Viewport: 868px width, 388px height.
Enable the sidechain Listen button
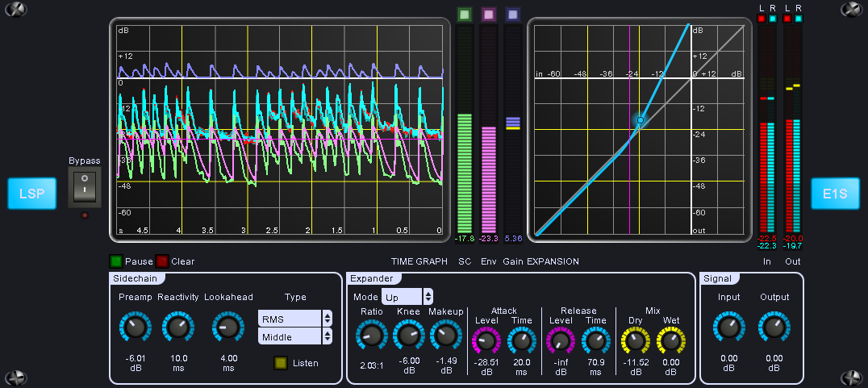pos(282,363)
